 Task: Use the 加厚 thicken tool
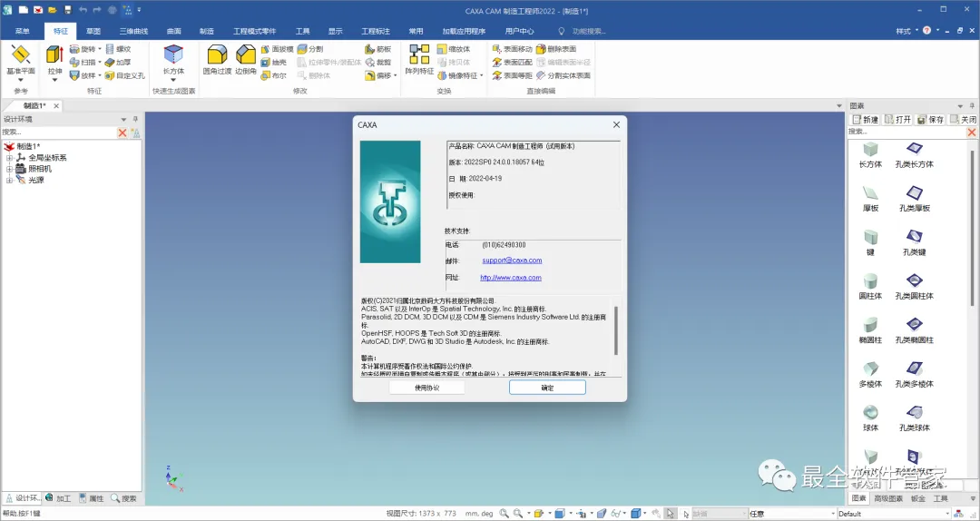[x=118, y=62]
